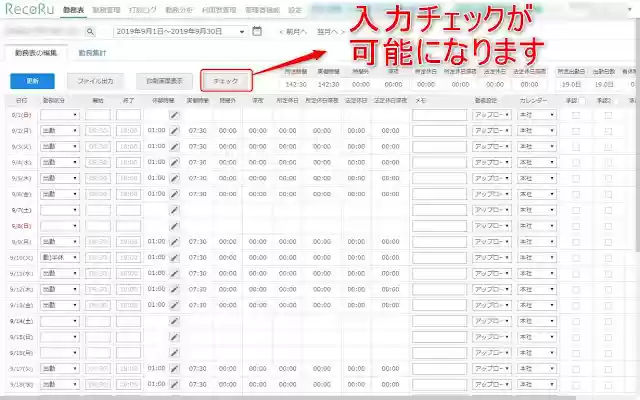Go to next month via 翌月へ

[x=331, y=31]
